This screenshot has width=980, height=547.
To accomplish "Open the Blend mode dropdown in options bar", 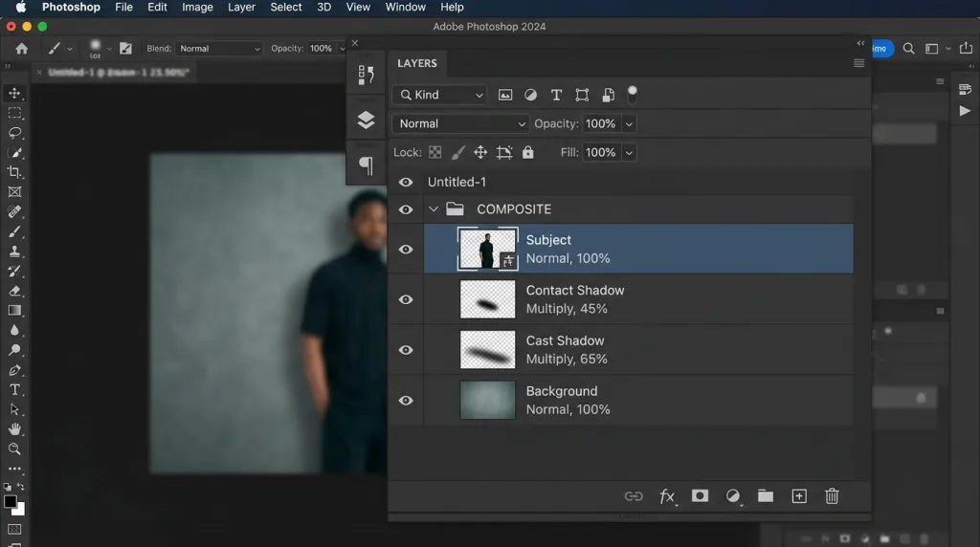I will pyautogui.click(x=219, y=48).
